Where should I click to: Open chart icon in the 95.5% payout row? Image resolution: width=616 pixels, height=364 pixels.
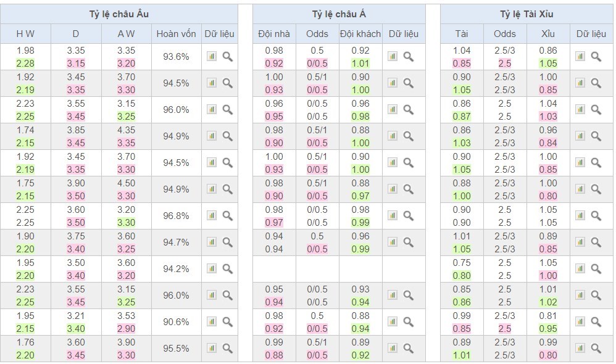pos(212,349)
